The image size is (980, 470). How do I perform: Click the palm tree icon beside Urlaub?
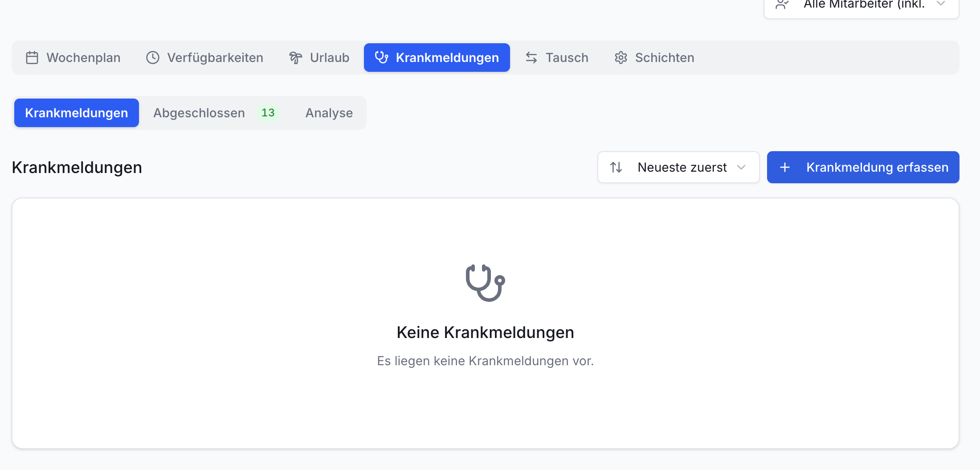click(296, 58)
